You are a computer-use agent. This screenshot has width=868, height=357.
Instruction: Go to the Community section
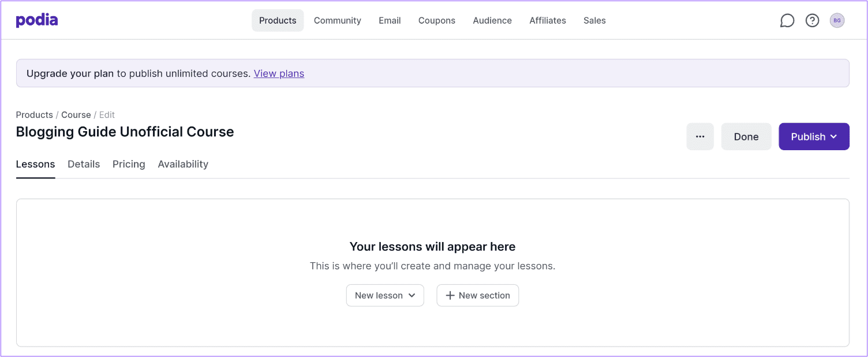[338, 20]
